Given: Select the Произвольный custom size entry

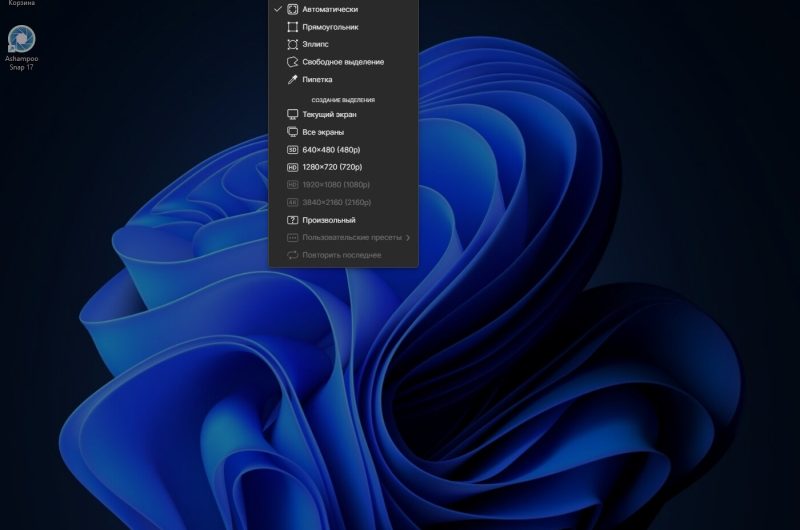Looking at the screenshot, I should [343, 220].
